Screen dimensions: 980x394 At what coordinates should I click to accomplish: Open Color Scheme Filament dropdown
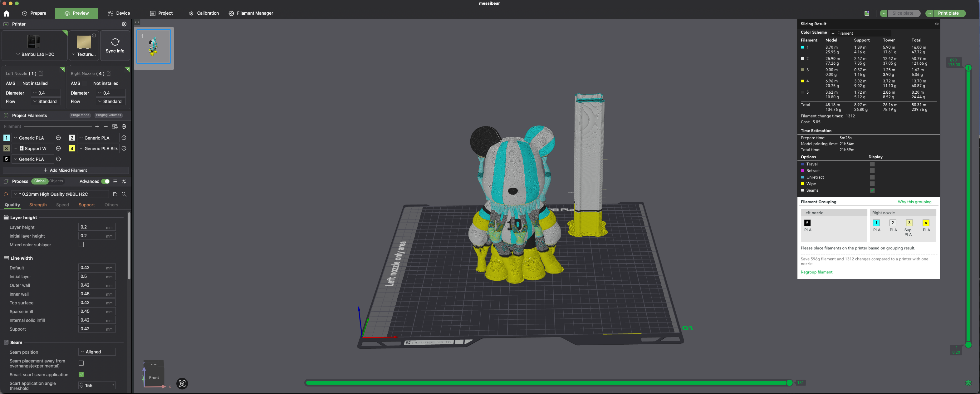[860, 33]
